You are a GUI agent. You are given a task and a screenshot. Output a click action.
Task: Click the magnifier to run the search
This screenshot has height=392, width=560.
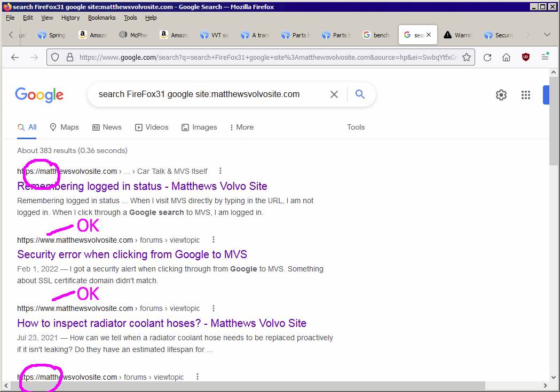(360, 94)
